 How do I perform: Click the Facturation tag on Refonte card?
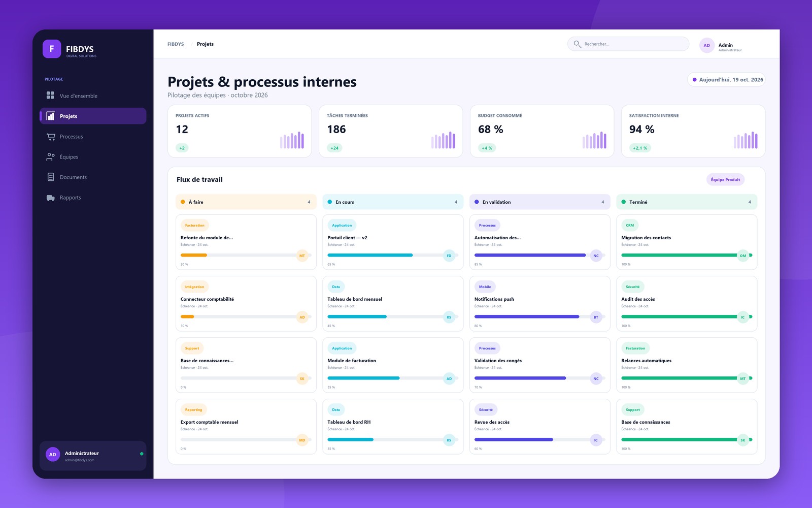pos(195,225)
